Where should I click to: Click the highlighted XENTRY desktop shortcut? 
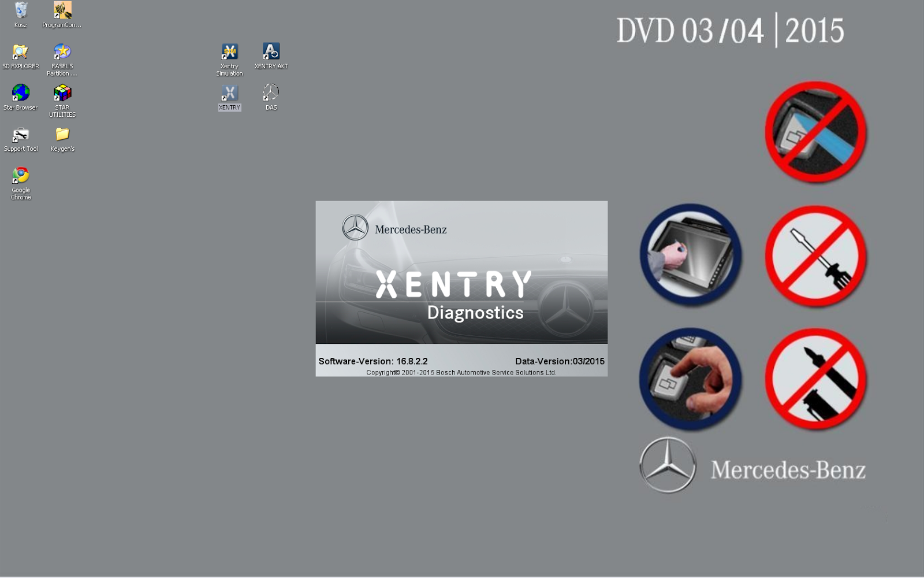click(x=229, y=97)
